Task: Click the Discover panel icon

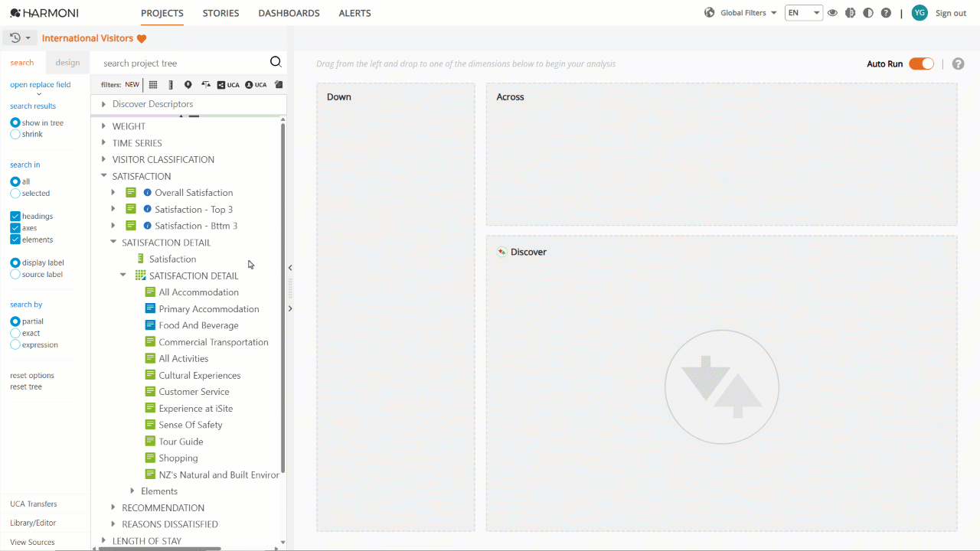Action: point(501,252)
